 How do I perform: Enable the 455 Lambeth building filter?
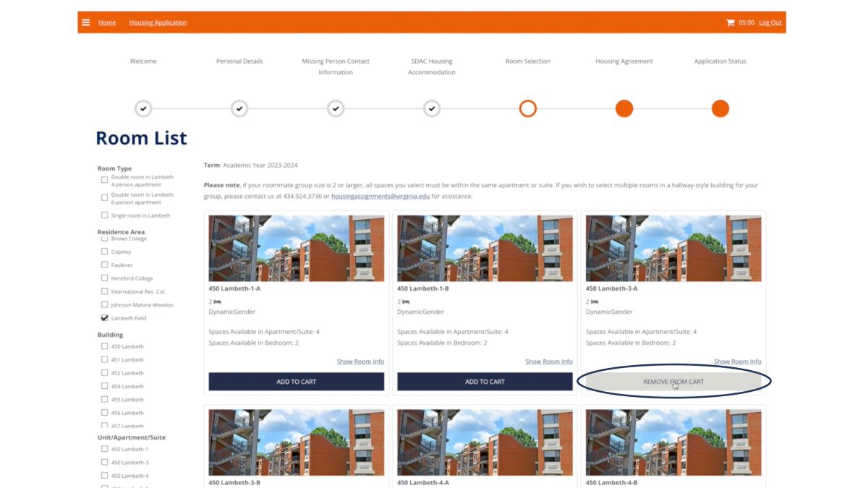pos(105,399)
